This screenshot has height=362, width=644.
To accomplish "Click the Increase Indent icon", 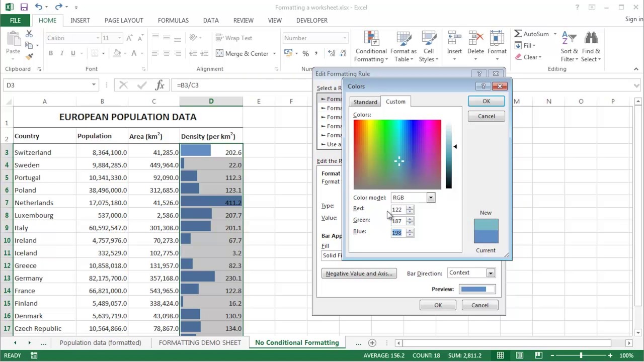I will point(205,53).
